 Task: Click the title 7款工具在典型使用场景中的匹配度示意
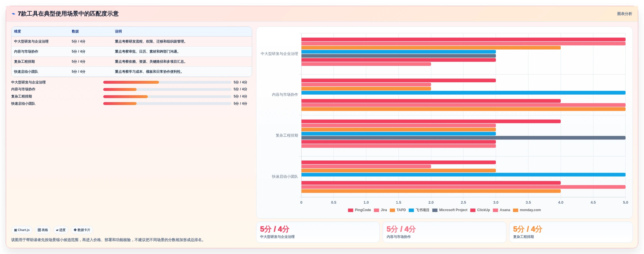(x=68, y=14)
